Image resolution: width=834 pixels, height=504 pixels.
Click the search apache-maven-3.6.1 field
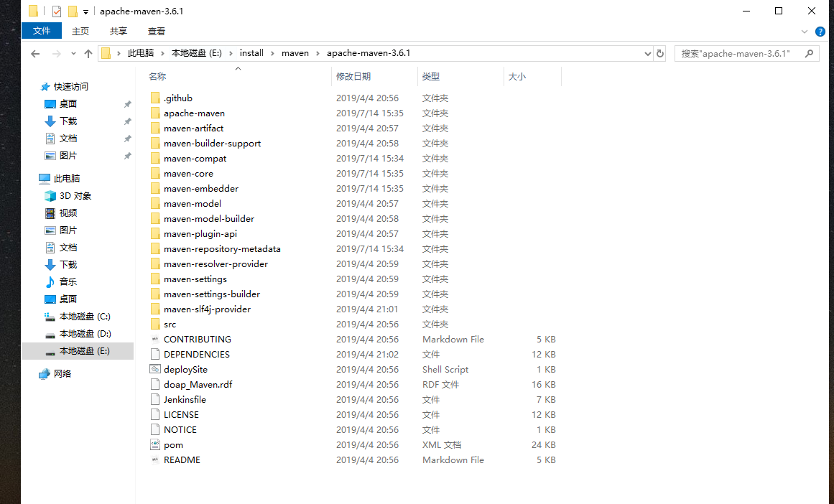(747, 53)
